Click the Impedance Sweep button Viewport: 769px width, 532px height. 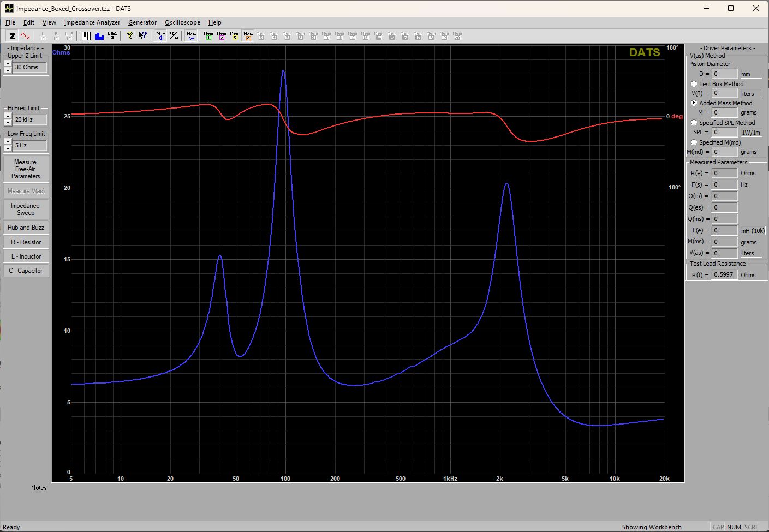click(x=26, y=210)
